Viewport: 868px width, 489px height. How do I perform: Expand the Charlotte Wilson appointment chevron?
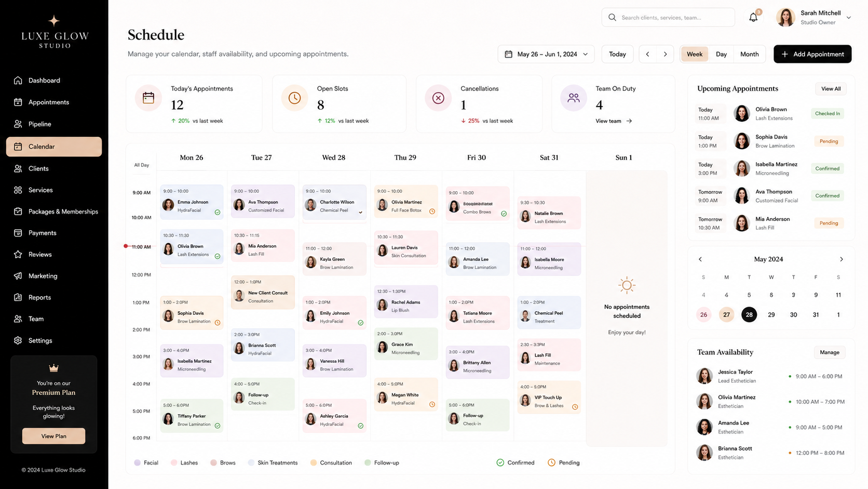click(x=360, y=212)
